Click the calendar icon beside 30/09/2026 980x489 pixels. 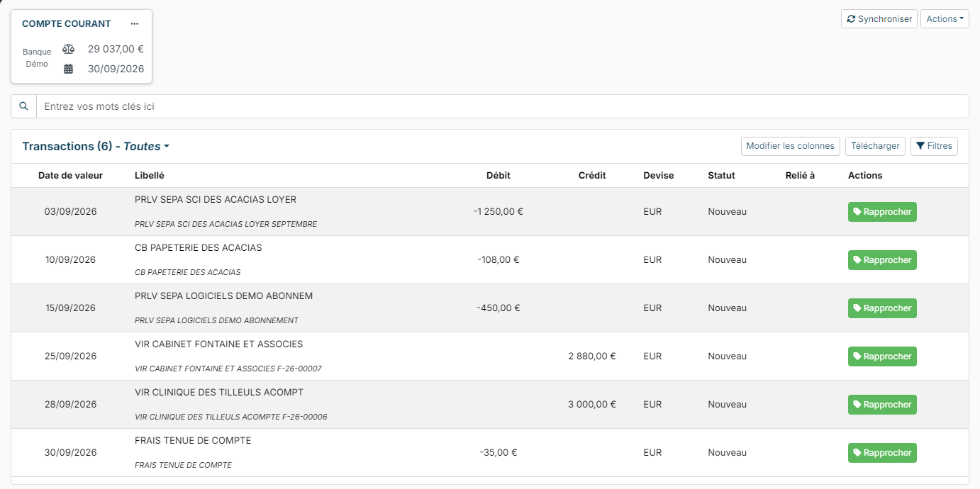(68, 69)
